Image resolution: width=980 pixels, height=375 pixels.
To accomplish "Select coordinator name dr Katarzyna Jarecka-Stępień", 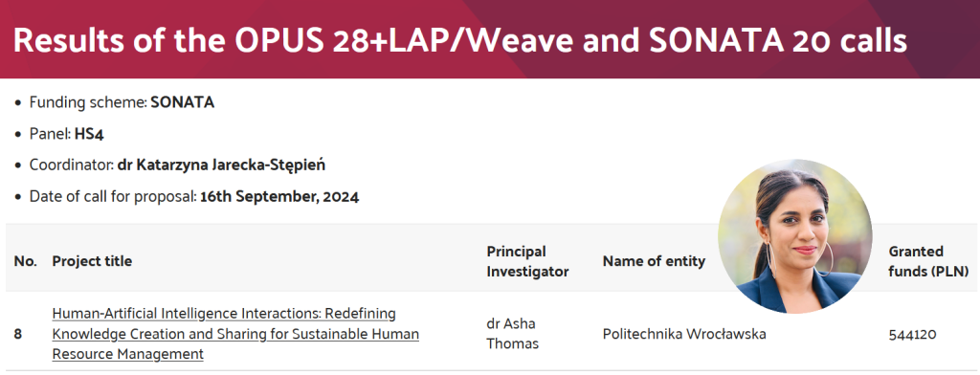I will pos(221,165).
